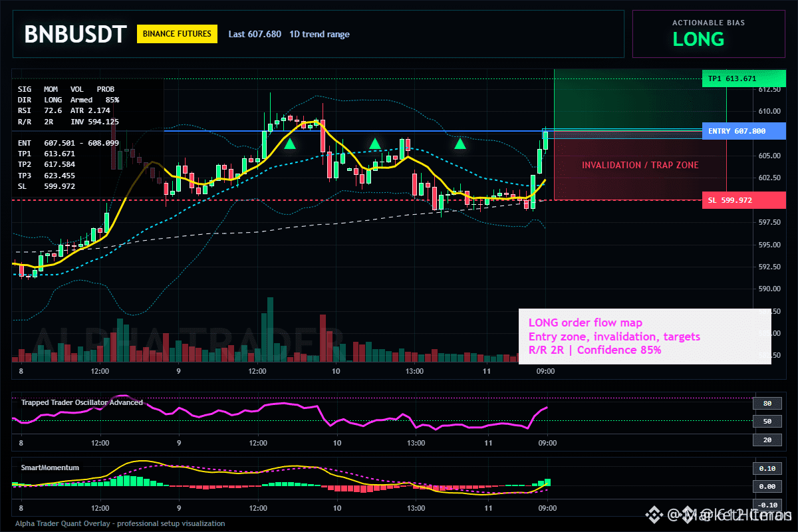Click the SmartMomentum -0.10 scale label

coord(767,505)
